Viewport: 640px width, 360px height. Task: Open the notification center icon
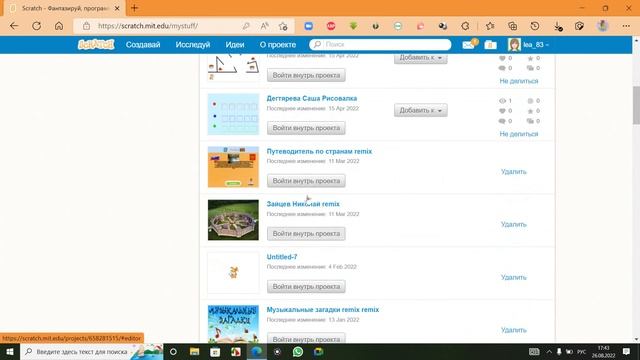[627, 351]
